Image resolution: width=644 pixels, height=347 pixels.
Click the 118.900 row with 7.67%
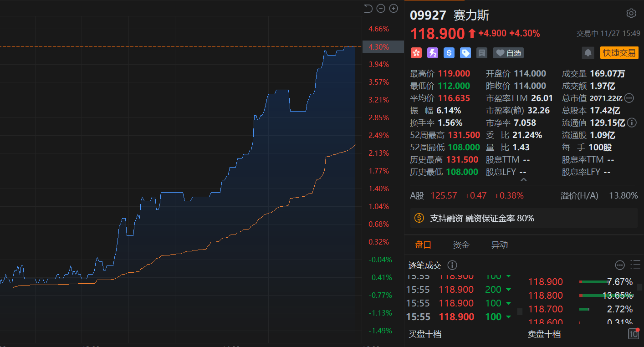(581, 282)
